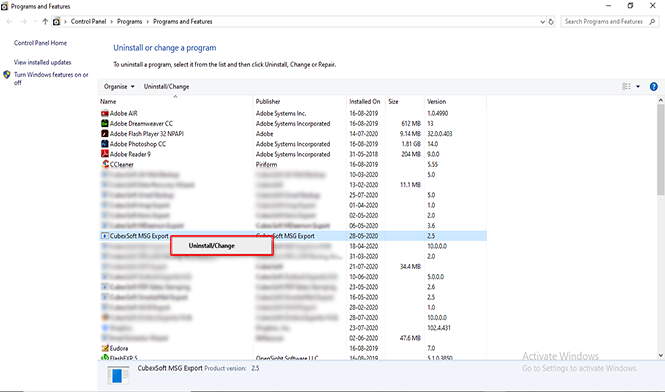This screenshot has width=665, height=392.
Task: Click the CCleaner program icon
Action: pyautogui.click(x=105, y=164)
